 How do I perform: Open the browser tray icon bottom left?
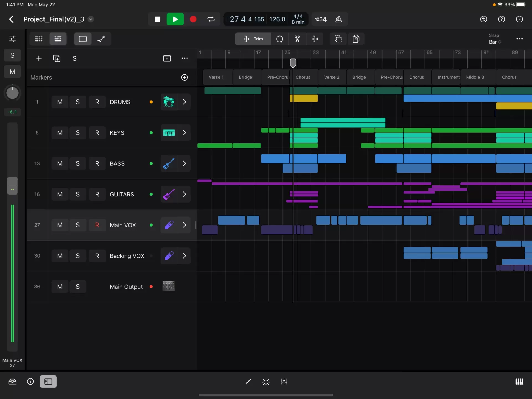coord(12,382)
